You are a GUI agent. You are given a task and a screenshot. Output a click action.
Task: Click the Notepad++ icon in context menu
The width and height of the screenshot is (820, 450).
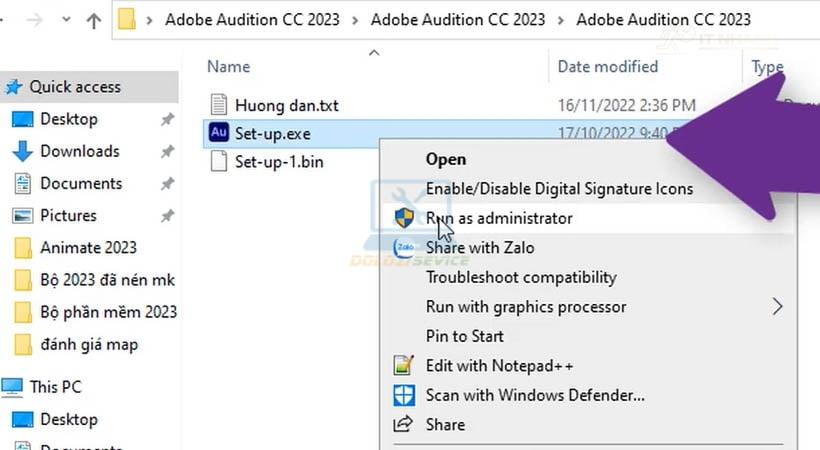coord(404,365)
